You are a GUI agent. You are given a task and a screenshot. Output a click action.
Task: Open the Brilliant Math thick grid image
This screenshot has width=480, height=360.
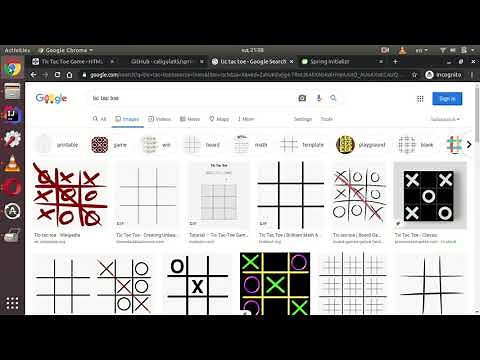(291, 195)
